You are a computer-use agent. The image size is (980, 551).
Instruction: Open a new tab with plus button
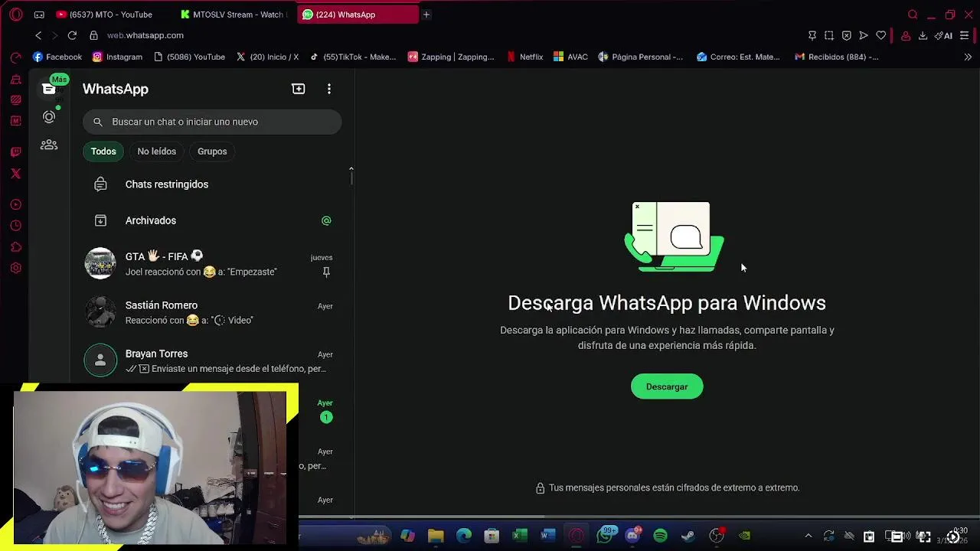pyautogui.click(x=426, y=15)
